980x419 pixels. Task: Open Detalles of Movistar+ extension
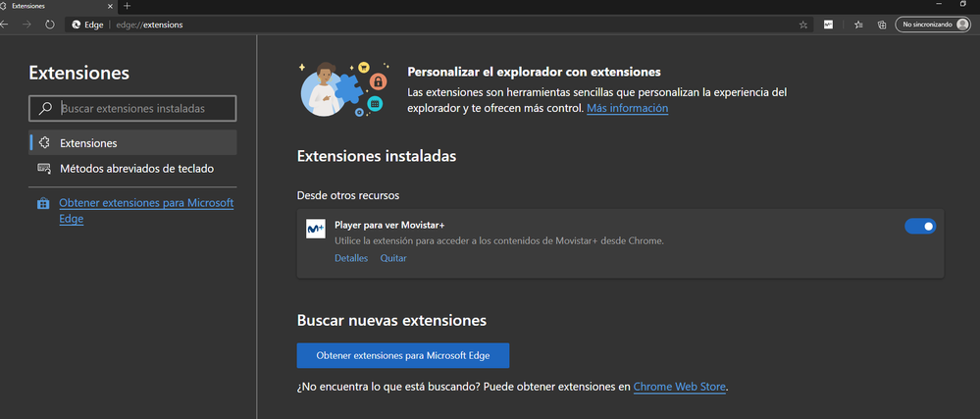[x=351, y=258]
